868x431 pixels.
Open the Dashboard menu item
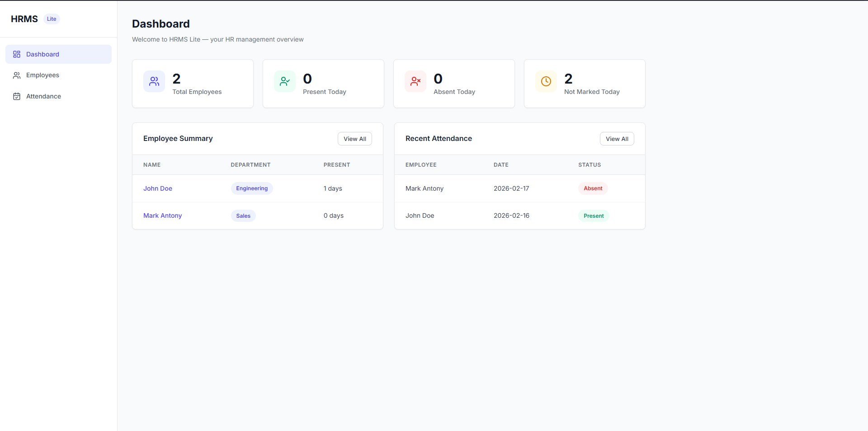(x=58, y=54)
